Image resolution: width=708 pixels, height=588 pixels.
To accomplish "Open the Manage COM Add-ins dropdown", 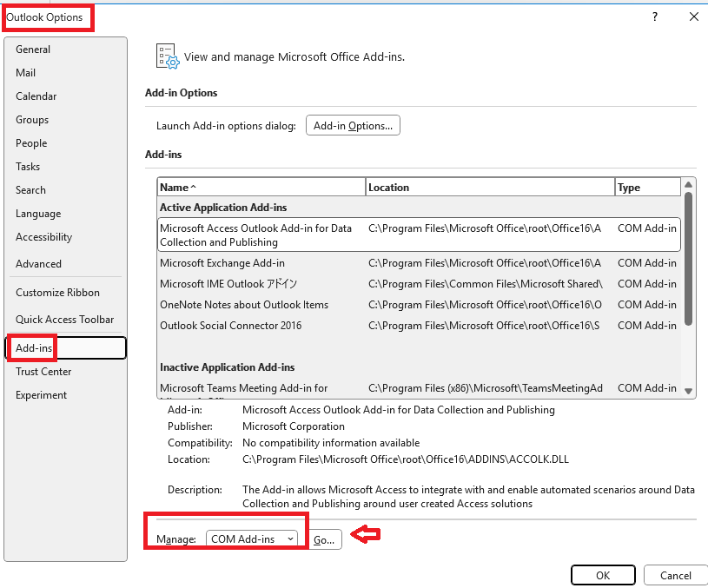I will point(252,538).
